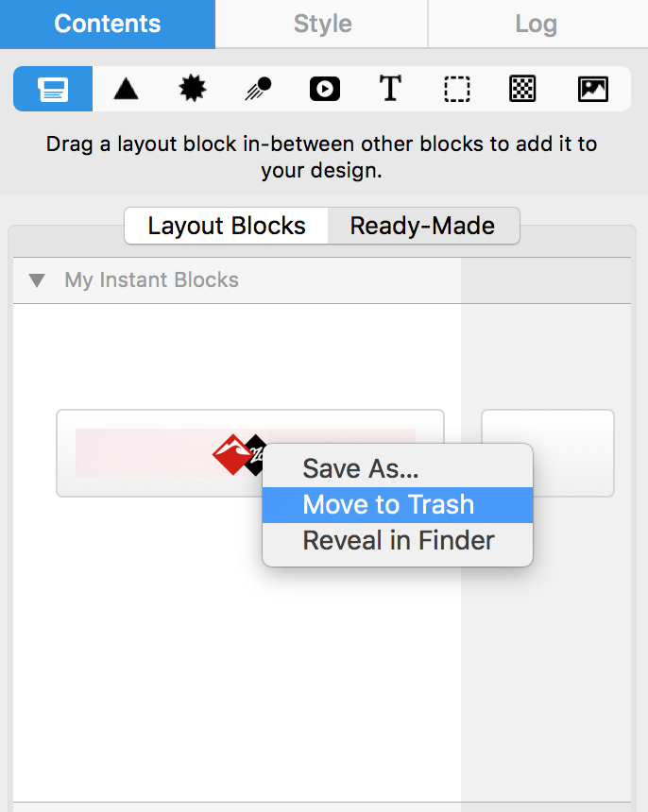Screen dimensions: 648x812
Task: Select the Contents tab
Action: (x=108, y=24)
